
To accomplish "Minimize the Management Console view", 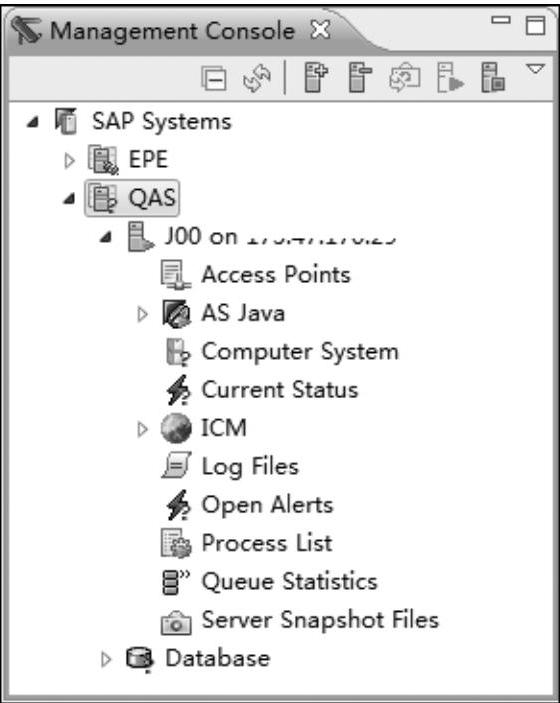I will (501, 20).
